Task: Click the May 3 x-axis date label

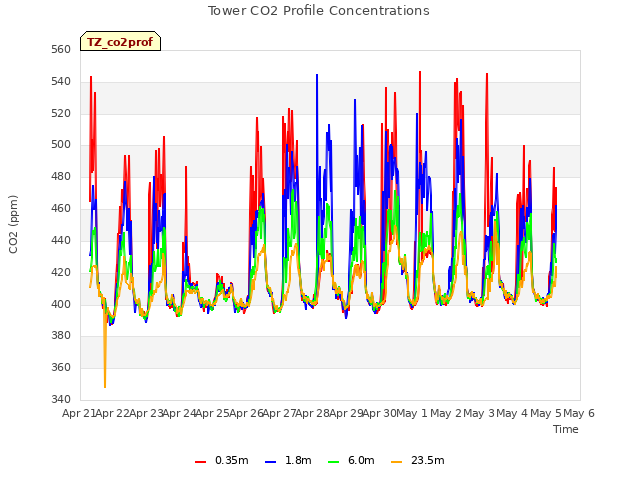Action: coord(479,414)
